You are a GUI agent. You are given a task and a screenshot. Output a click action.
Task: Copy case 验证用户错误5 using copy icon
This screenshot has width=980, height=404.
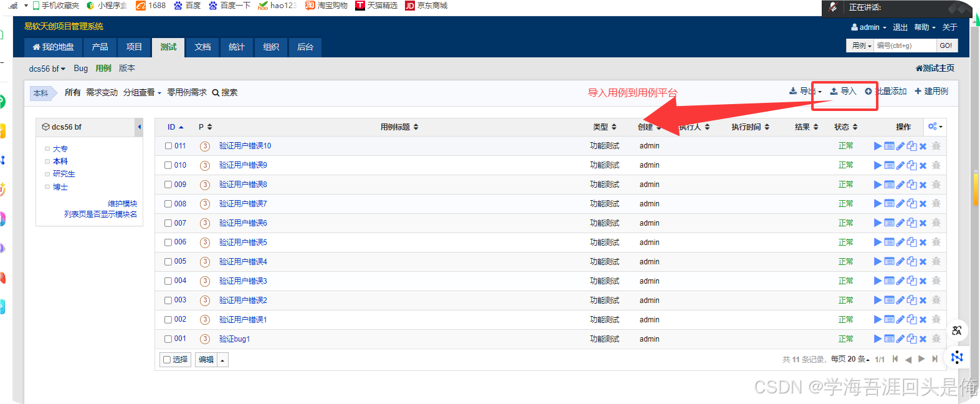912,243
